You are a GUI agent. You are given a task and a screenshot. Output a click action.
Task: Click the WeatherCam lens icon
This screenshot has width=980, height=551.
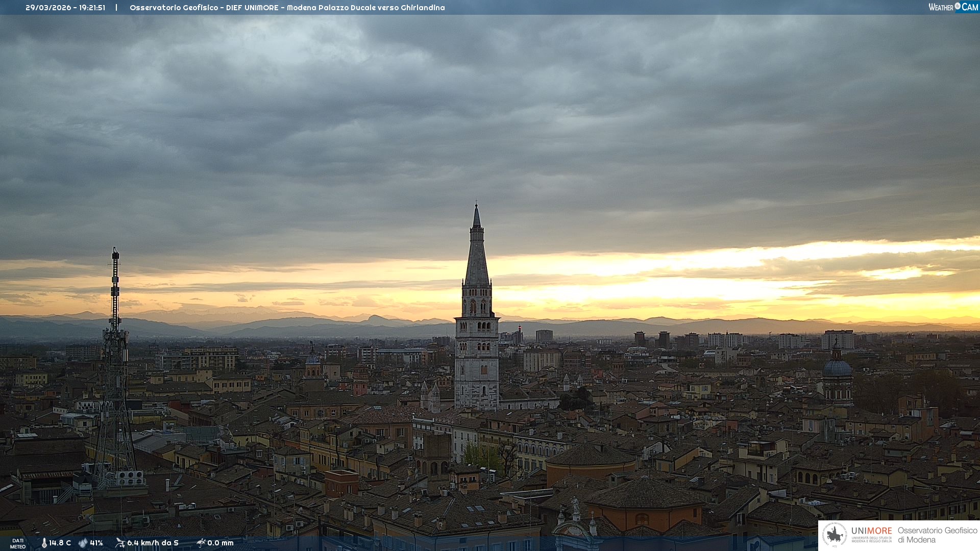(x=958, y=6)
